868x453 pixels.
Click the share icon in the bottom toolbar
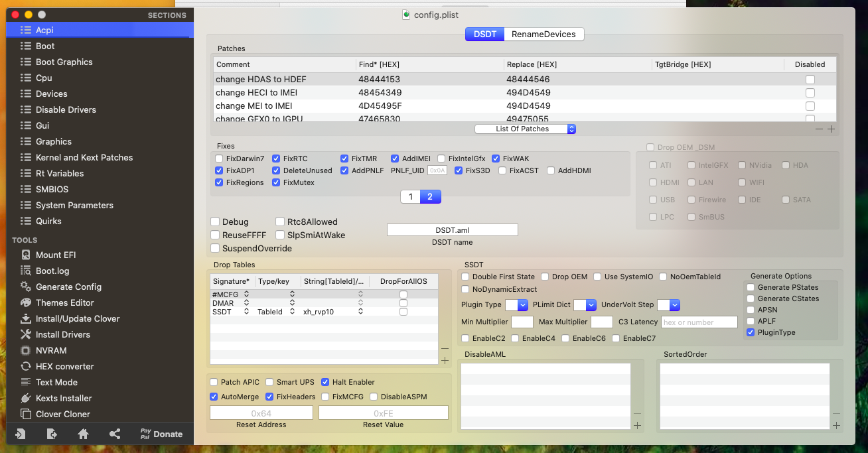click(115, 434)
